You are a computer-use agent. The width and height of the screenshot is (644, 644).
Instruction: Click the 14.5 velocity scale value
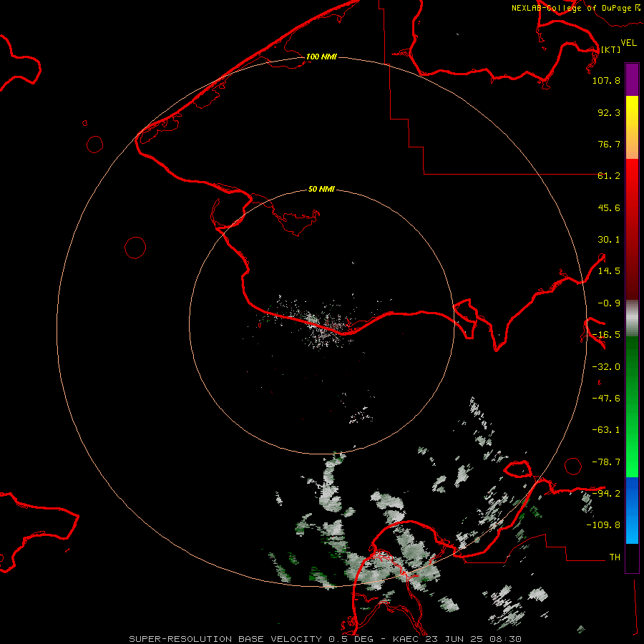coord(609,271)
